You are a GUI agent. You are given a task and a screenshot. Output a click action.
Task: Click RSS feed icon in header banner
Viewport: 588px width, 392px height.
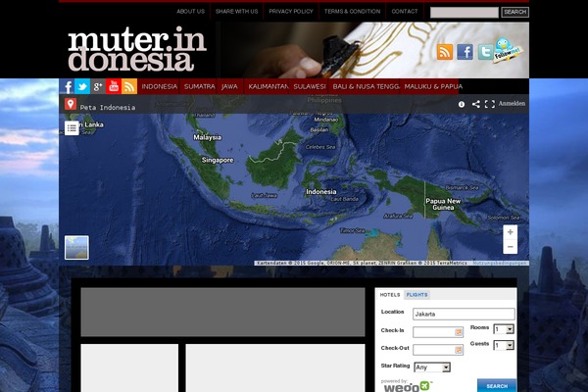tap(445, 52)
